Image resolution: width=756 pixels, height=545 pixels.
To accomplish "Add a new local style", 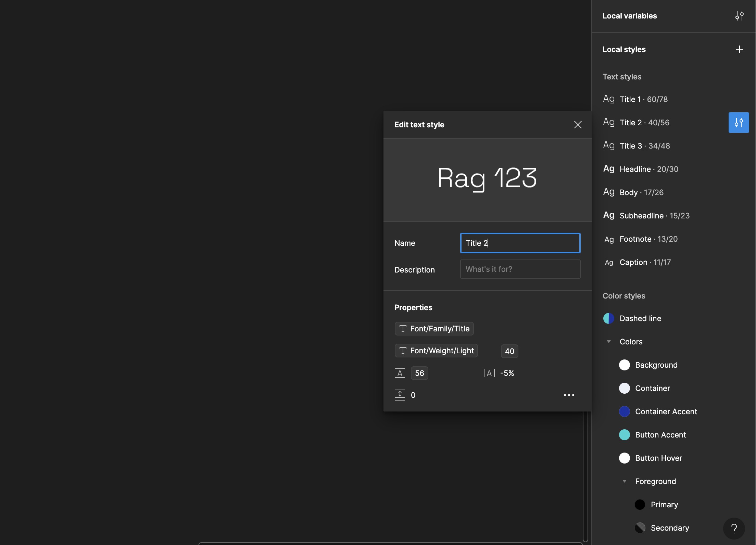I will (x=739, y=49).
